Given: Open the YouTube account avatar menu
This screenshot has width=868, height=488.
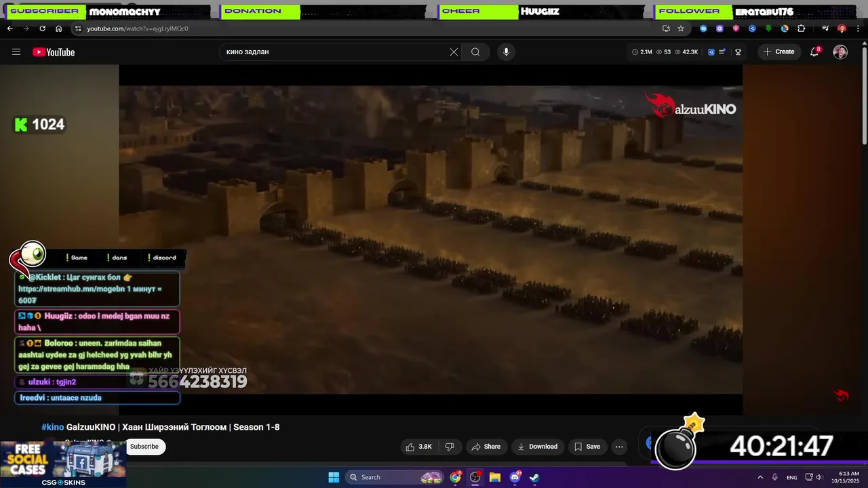Looking at the screenshot, I should [840, 52].
